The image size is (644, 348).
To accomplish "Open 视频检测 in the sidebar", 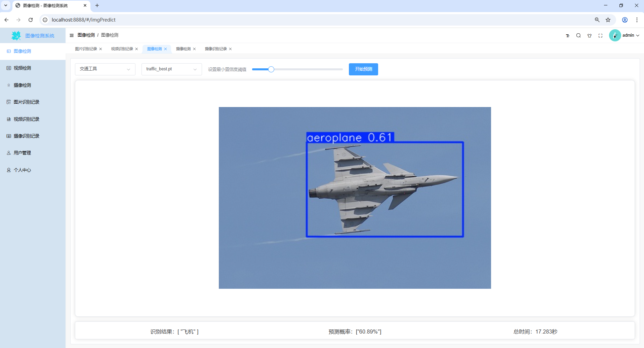I will coord(33,68).
